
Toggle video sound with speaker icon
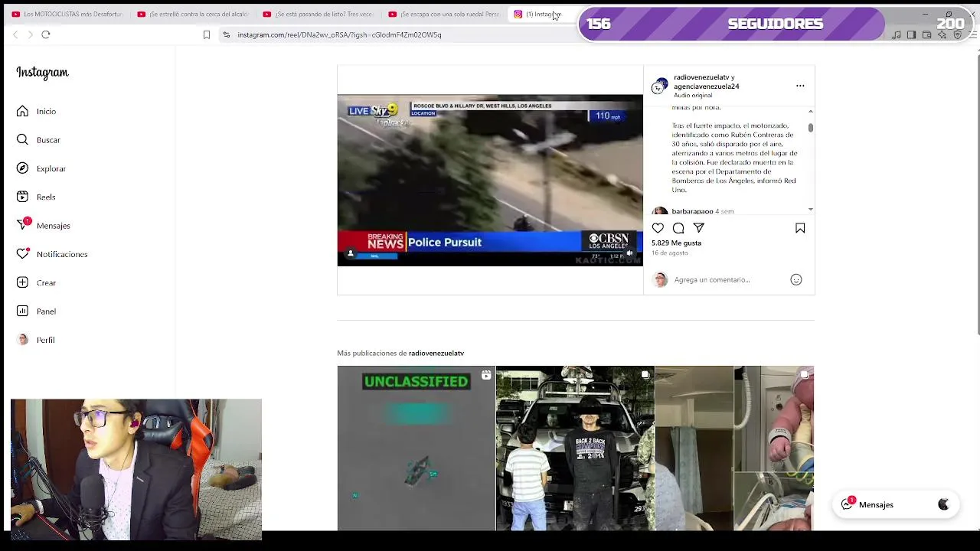coord(629,253)
